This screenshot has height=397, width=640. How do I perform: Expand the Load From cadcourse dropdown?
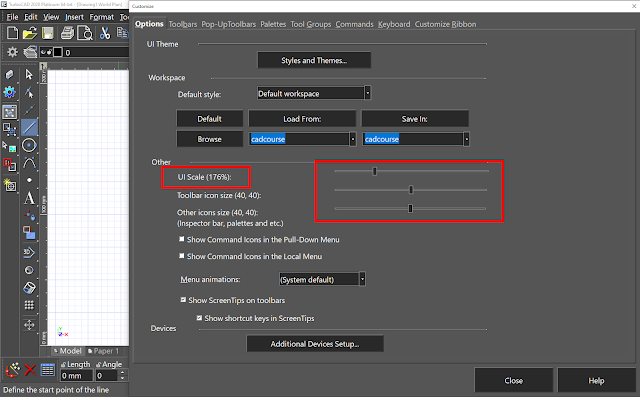click(x=353, y=139)
